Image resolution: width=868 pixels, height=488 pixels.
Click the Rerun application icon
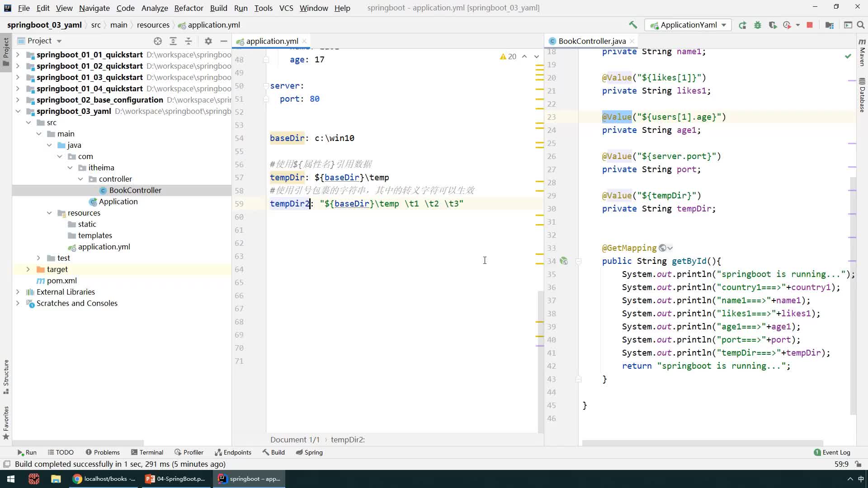coord(743,24)
